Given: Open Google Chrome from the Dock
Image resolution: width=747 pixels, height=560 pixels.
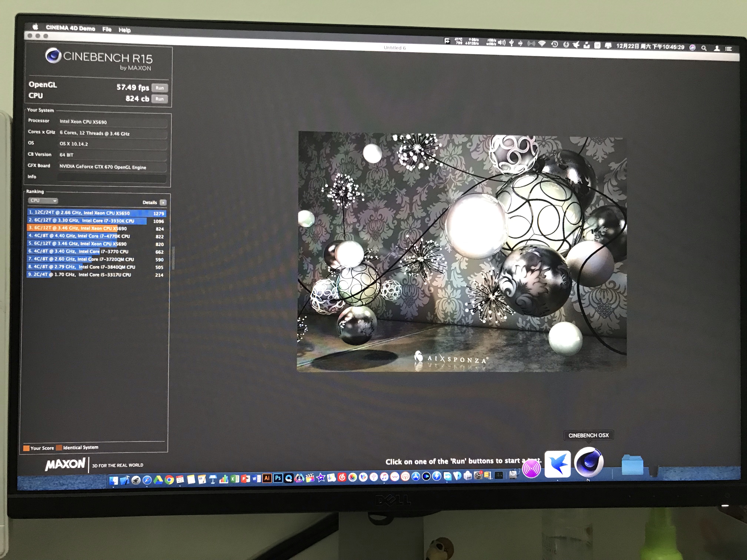Looking at the screenshot, I should (x=169, y=480).
